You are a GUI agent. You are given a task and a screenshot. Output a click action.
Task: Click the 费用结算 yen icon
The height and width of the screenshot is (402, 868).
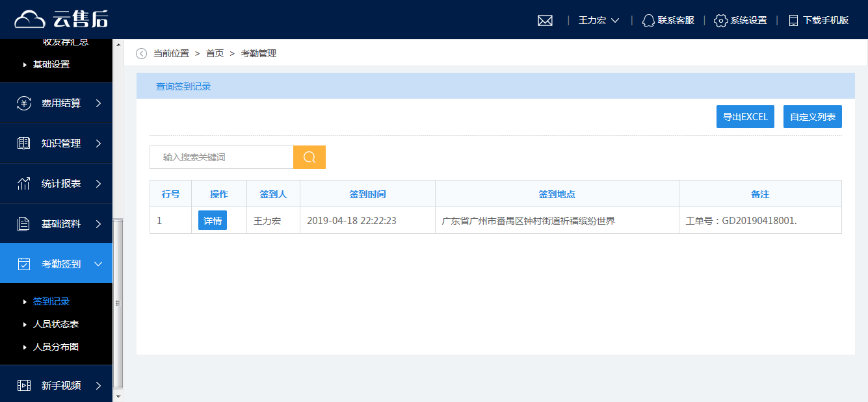tap(24, 103)
